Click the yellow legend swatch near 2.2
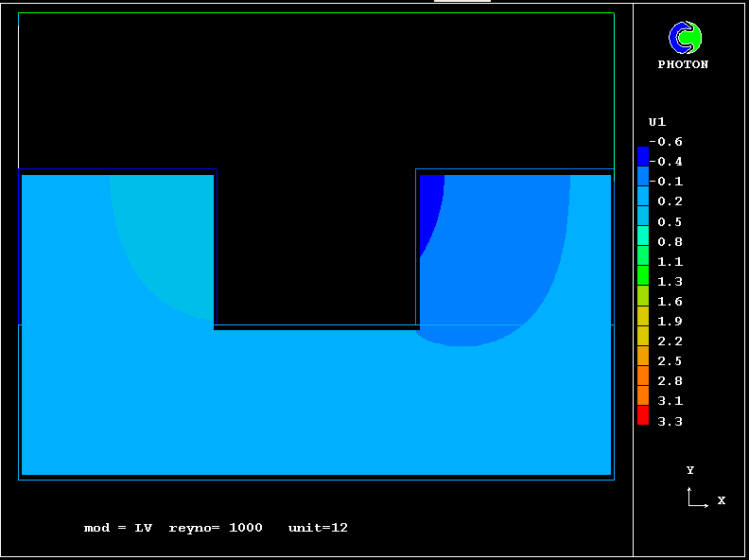 click(x=643, y=335)
